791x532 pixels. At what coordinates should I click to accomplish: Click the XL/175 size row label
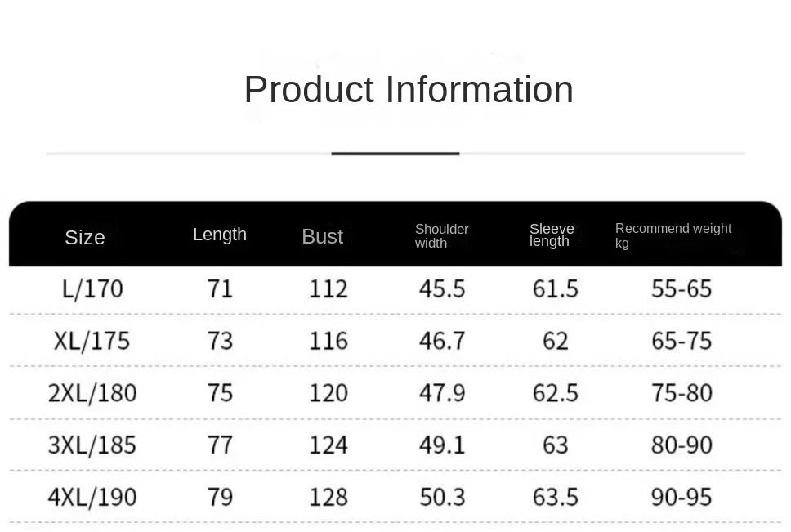tap(92, 341)
